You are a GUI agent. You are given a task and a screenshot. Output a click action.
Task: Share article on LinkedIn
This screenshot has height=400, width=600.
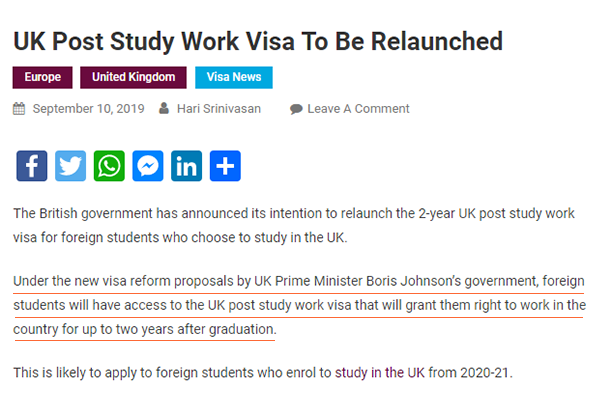(186, 165)
